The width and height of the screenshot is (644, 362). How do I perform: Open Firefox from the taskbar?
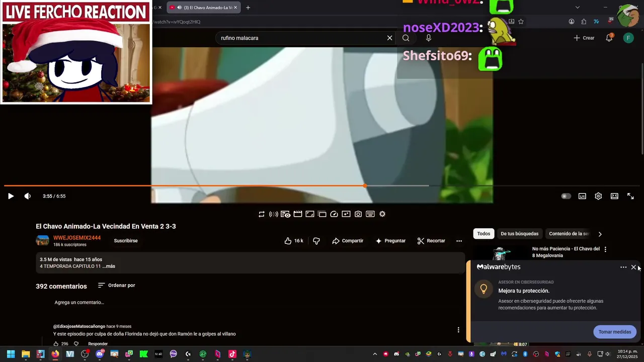tap(55, 354)
